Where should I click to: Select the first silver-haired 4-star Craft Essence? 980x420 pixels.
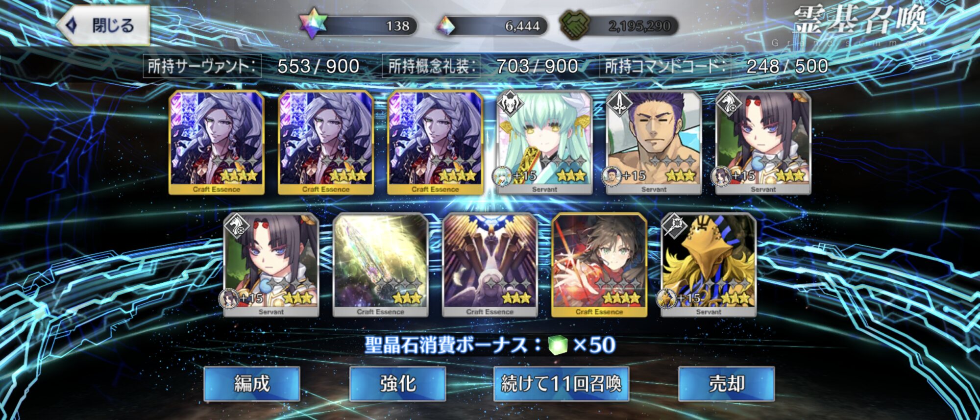[217, 143]
